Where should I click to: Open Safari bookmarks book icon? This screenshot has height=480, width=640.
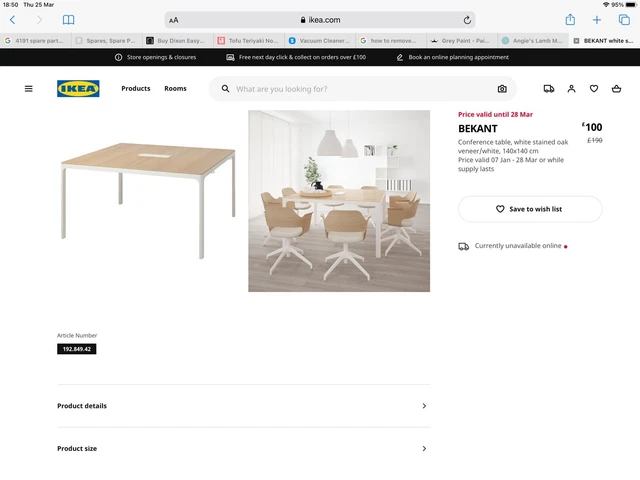coord(69,20)
